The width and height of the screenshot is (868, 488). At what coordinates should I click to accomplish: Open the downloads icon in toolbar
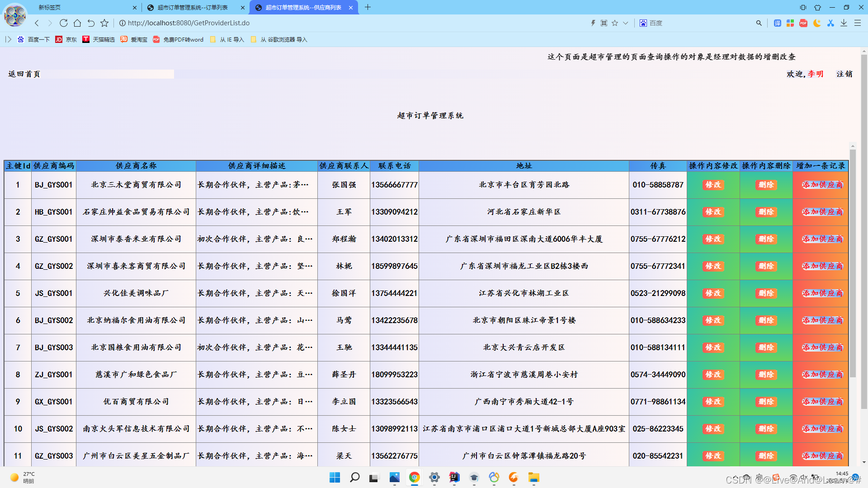(x=844, y=23)
